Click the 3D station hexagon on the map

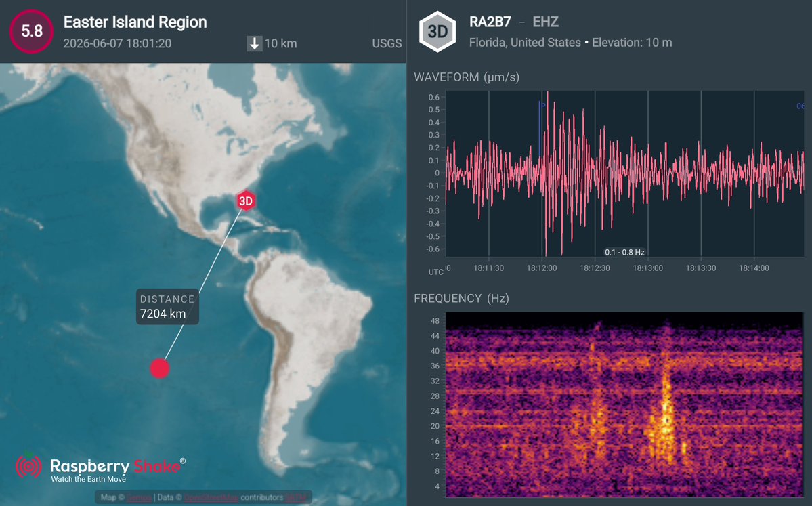click(x=246, y=201)
